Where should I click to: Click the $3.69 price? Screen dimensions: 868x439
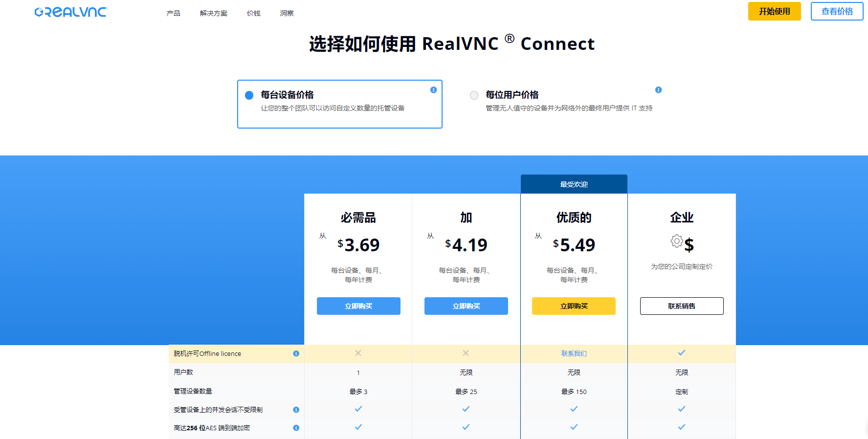point(358,245)
